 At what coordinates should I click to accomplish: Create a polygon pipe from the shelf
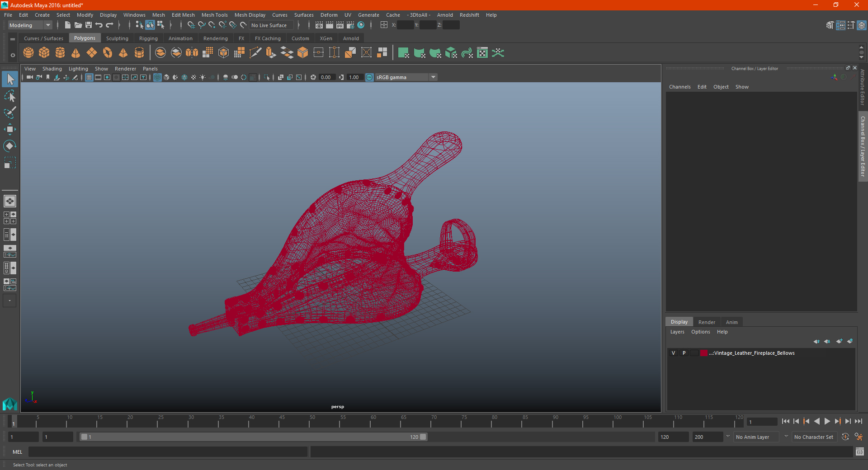[139, 53]
